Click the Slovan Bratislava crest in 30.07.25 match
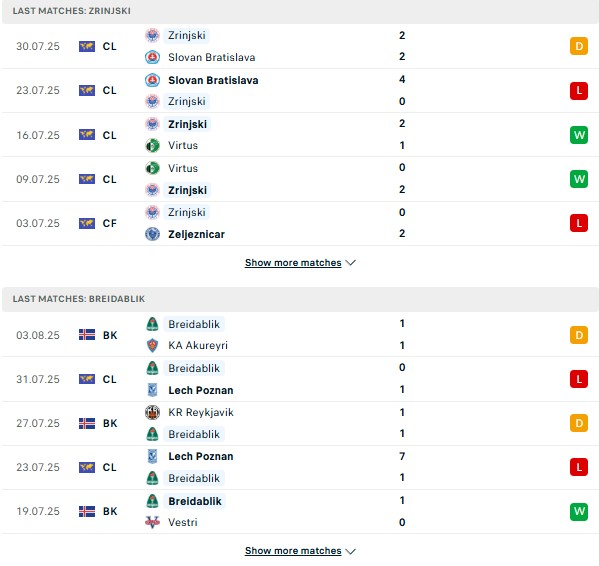Screen dimensions: 599x566 (152, 57)
